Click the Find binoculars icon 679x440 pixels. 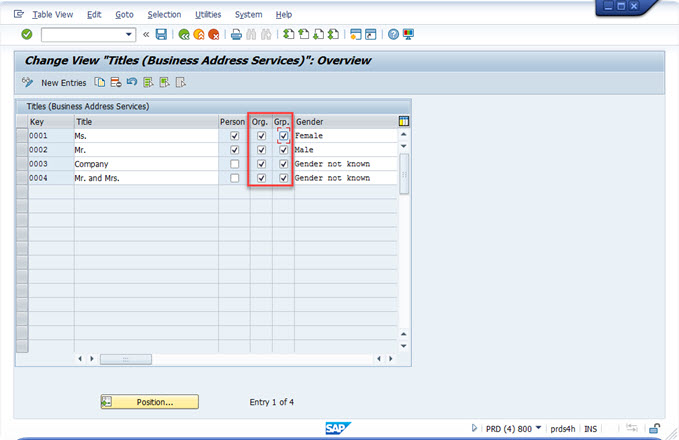[251, 34]
